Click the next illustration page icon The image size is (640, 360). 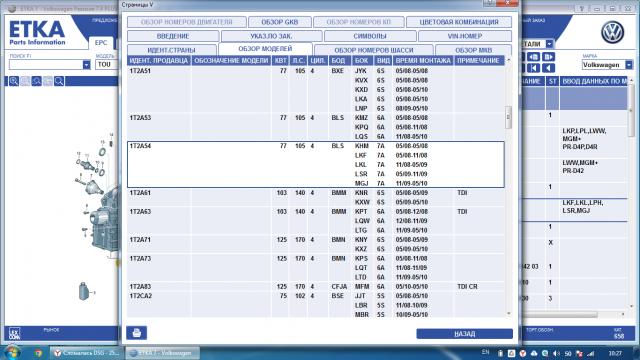548,57
